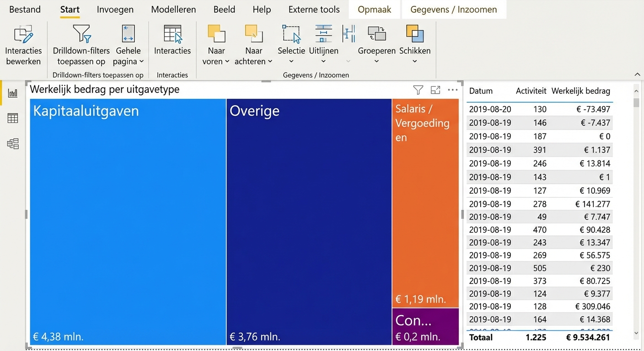Open the Schikken dropdown menu
This screenshot has width=644, height=351.
(415, 61)
